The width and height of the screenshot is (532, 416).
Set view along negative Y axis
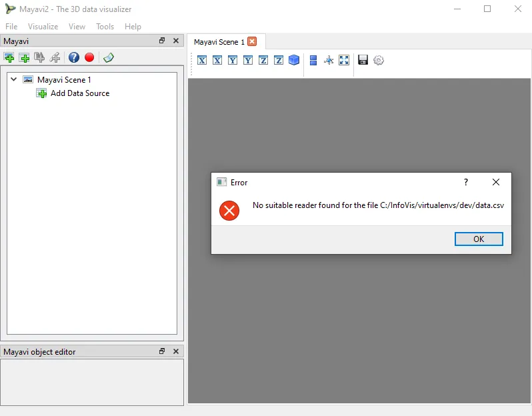point(248,60)
